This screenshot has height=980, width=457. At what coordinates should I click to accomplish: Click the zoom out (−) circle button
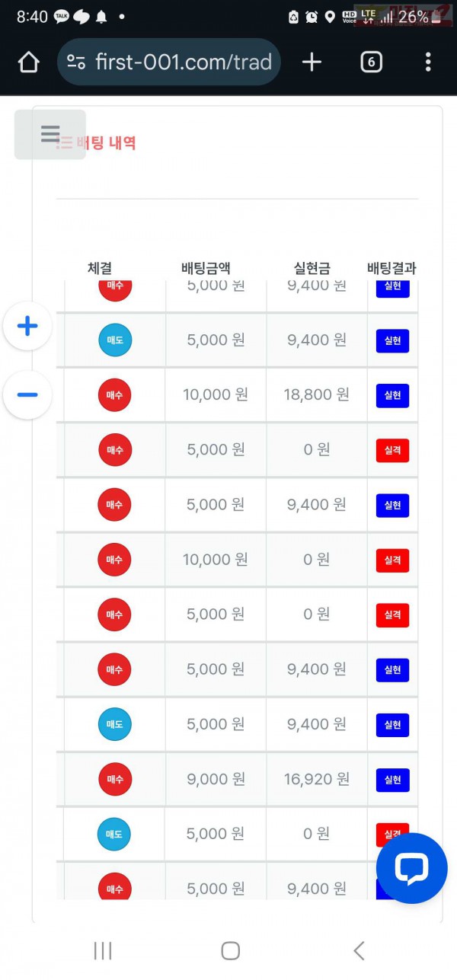27,394
